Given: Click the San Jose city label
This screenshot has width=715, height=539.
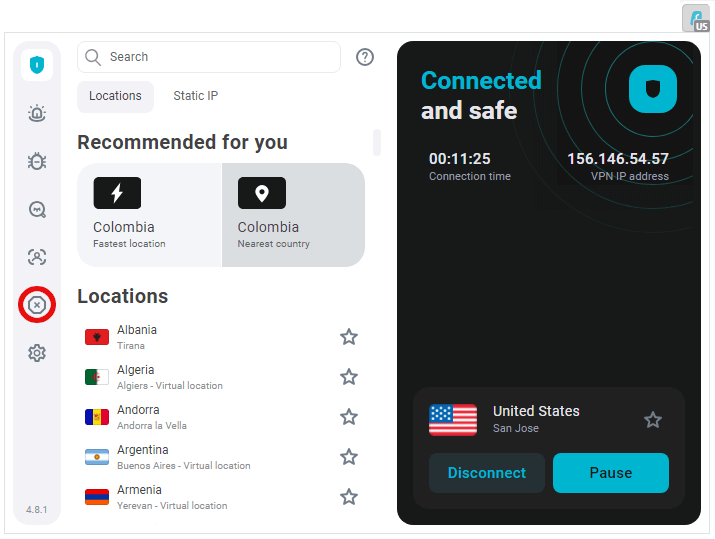Looking at the screenshot, I should pyautogui.click(x=516, y=428).
